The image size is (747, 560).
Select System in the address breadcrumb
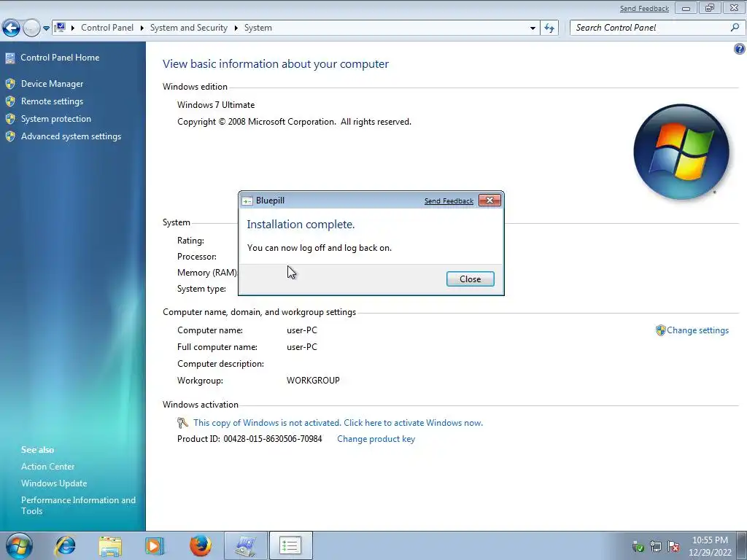coord(258,28)
